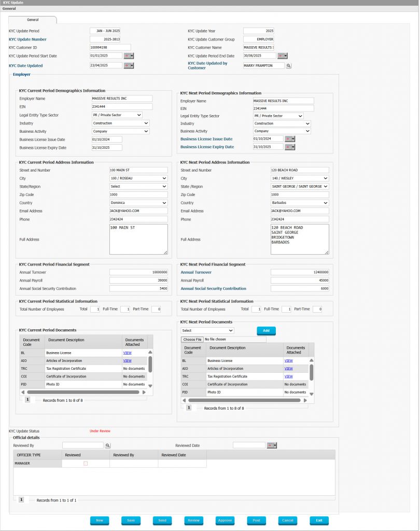This screenshot has height=531, width=420.
Task: Click the next period Annual Turnover field
Action: pyautogui.click(x=300, y=272)
